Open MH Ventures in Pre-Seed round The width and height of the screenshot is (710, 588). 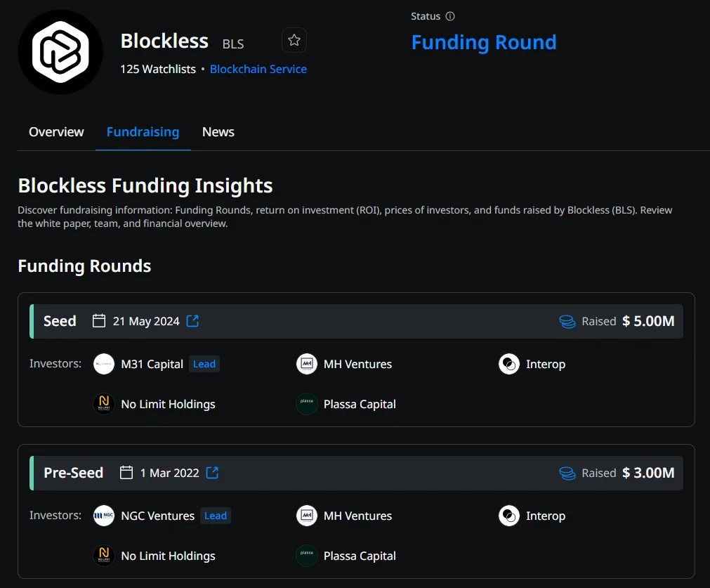click(x=357, y=516)
